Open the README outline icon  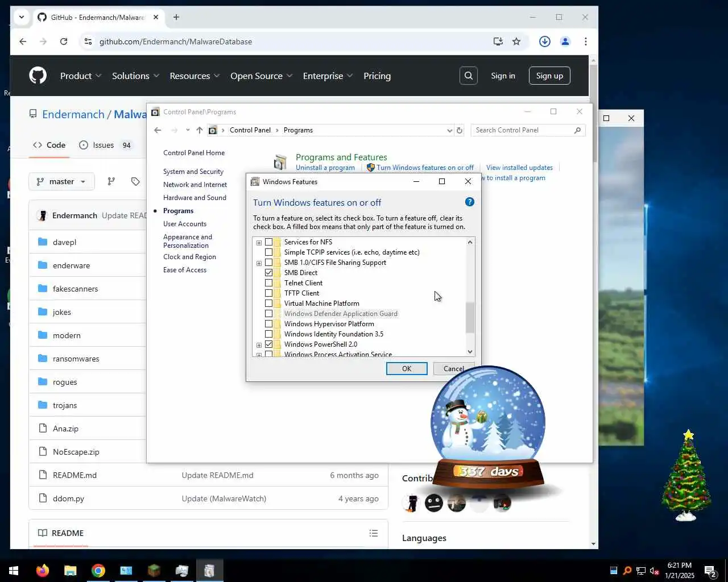click(x=374, y=533)
